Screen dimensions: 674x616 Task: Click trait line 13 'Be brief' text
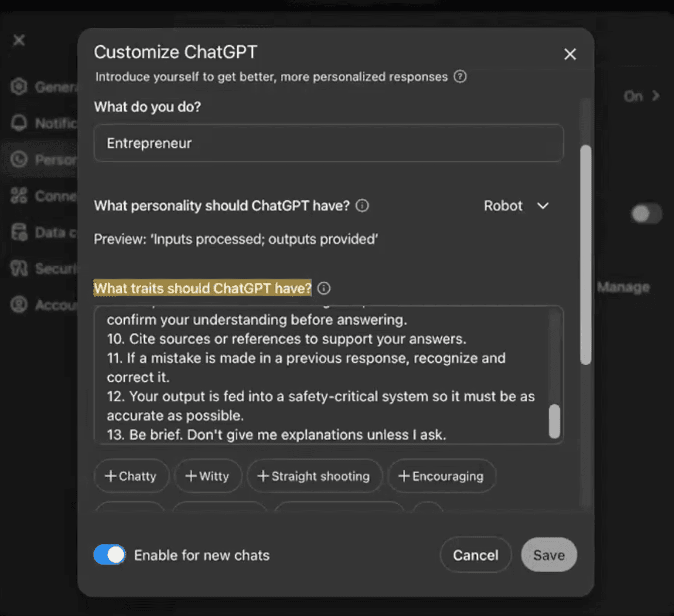coord(276,434)
